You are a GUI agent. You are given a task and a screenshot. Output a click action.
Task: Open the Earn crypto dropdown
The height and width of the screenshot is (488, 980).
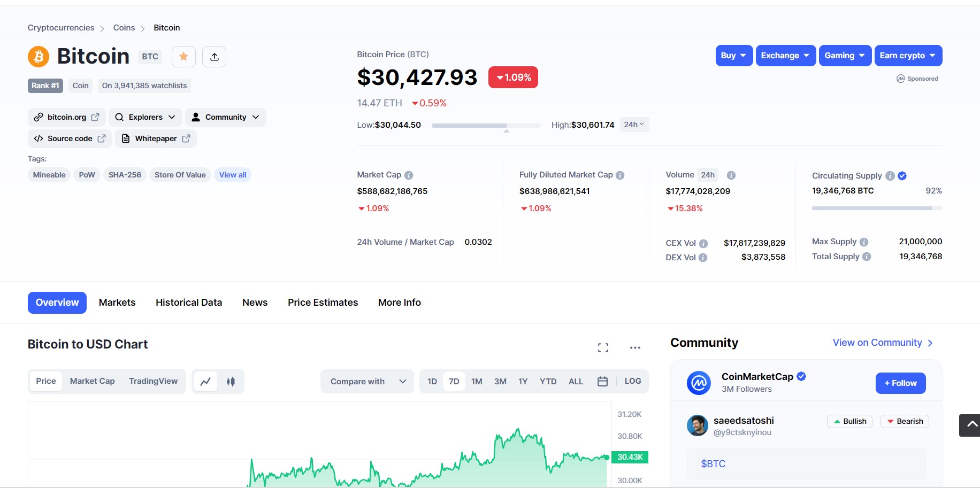908,56
